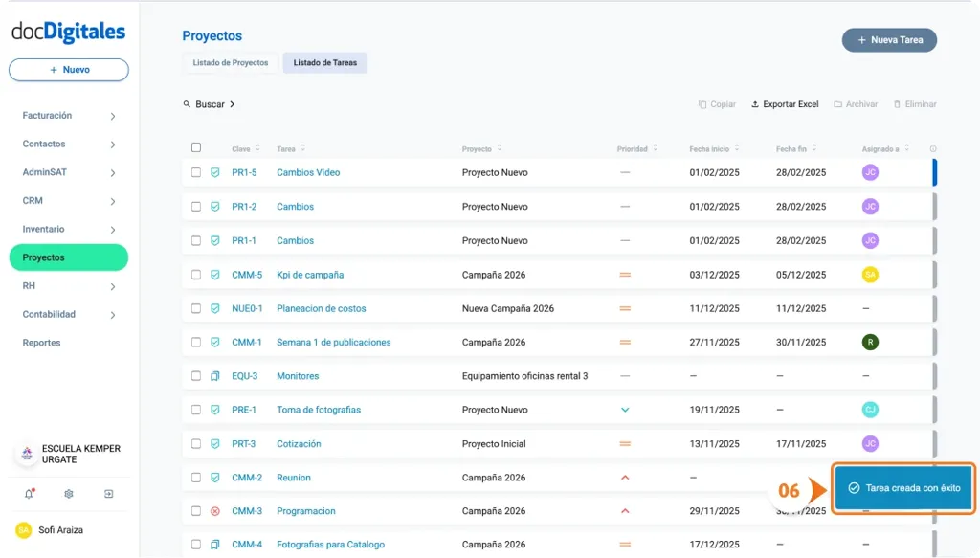The image size is (980, 558).
Task: Click the Copiar icon above the task table
Action: tap(704, 103)
